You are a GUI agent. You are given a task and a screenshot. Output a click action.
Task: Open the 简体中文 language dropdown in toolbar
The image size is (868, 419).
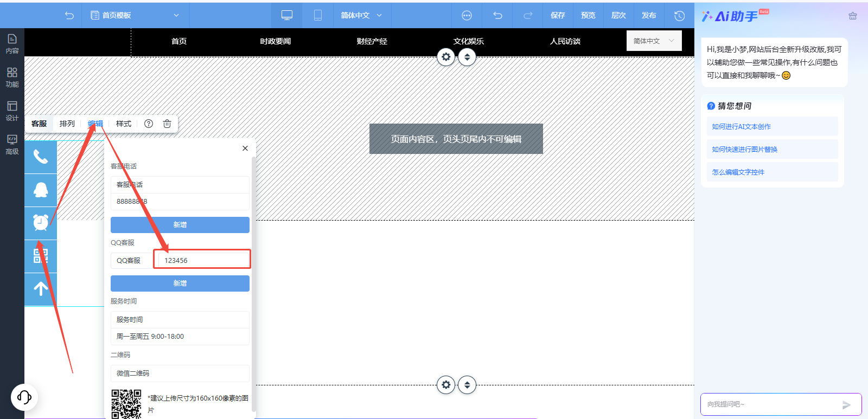(361, 15)
